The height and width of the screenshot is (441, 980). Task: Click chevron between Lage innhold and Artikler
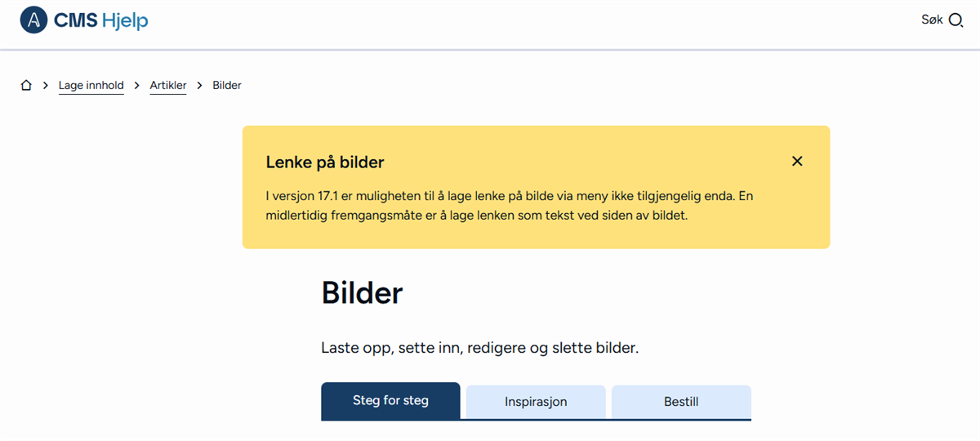(137, 85)
